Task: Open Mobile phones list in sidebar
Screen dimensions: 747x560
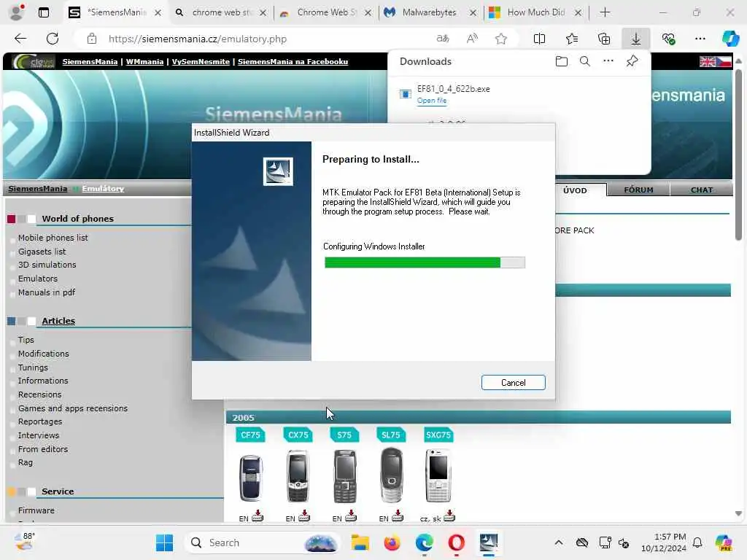Action: tap(53, 238)
